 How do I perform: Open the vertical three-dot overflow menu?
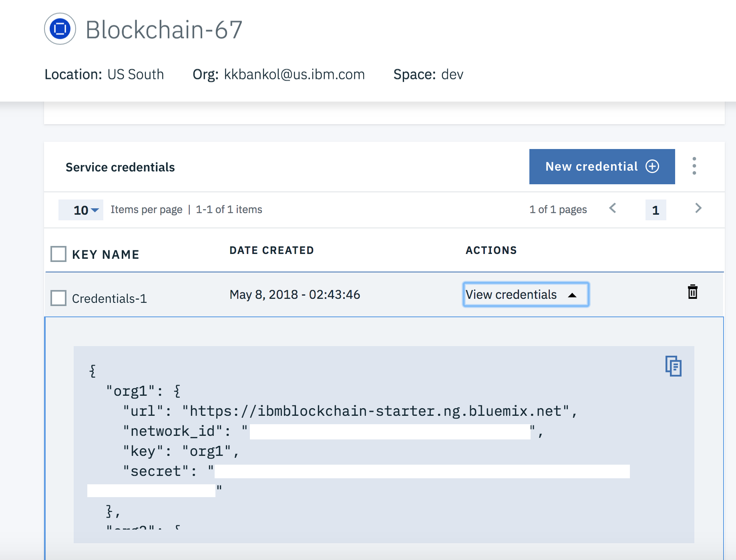(x=694, y=166)
